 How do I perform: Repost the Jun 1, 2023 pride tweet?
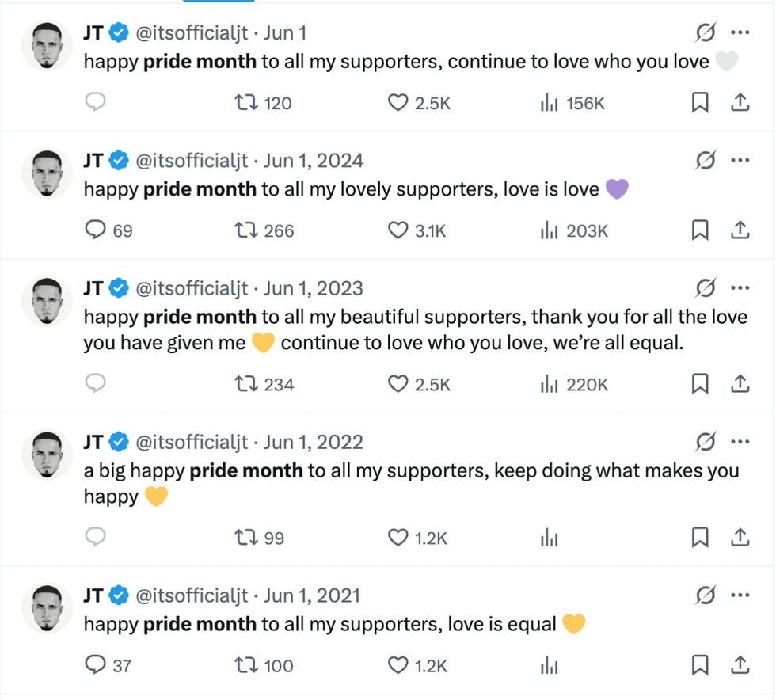click(x=245, y=384)
